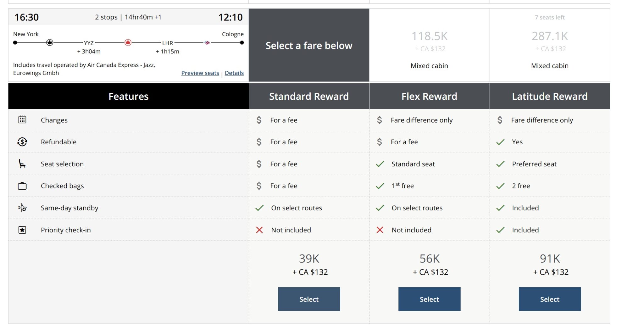Click the Latitude Reward column header

(550, 96)
